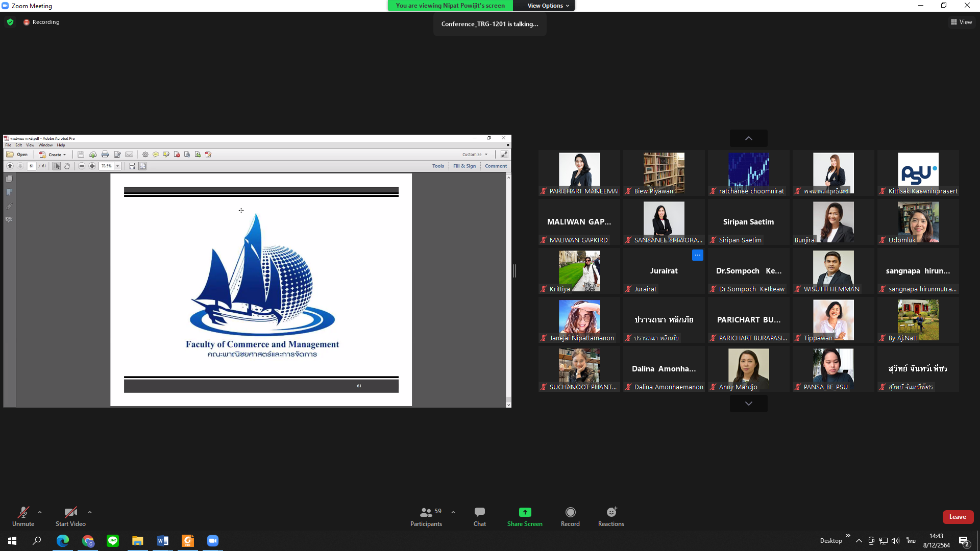Open the LINE app in the taskbar

pyautogui.click(x=113, y=540)
